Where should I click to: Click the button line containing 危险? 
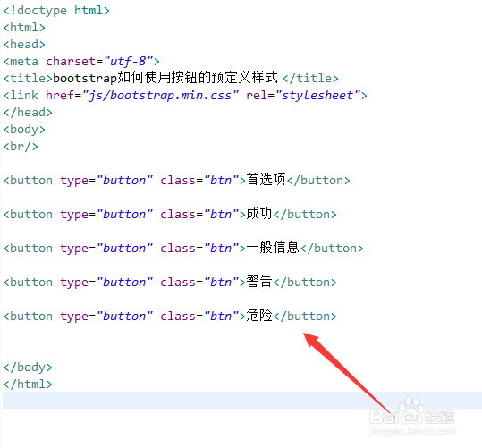170,316
